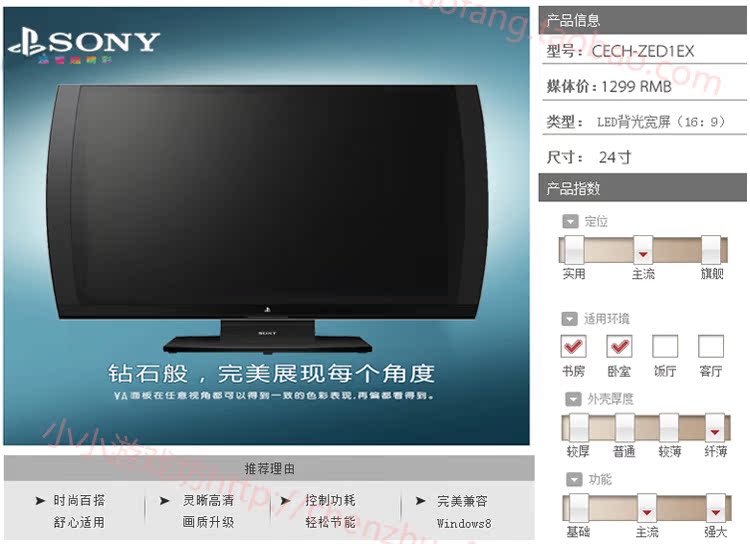Select the 产品指数 header tab
This screenshot has height=544, width=750.
coord(642,188)
